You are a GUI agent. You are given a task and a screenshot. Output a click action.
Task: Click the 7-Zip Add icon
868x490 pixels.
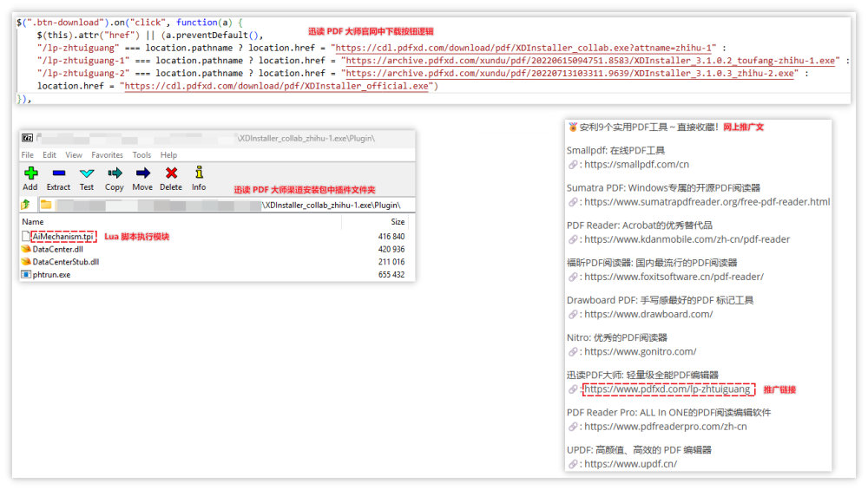[x=31, y=173]
